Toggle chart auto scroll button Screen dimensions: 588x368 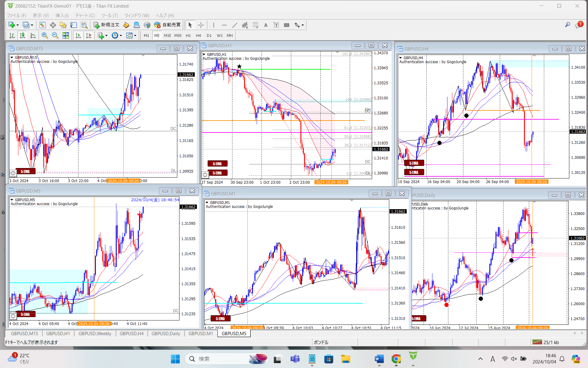[x=78, y=36]
